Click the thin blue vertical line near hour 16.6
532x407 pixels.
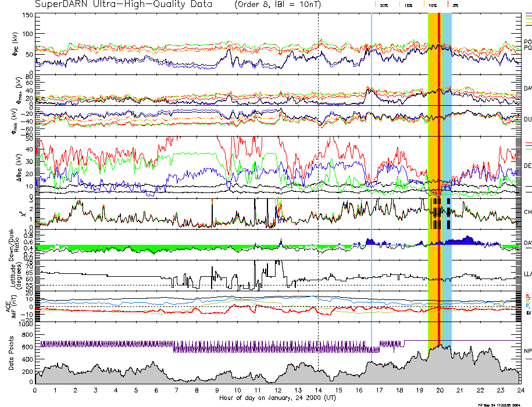[x=372, y=187]
